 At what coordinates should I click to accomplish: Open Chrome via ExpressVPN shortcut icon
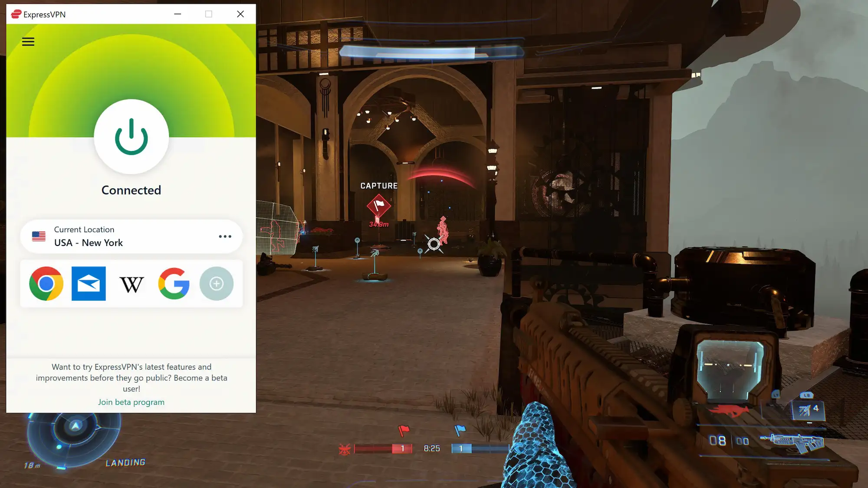coord(46,283)
